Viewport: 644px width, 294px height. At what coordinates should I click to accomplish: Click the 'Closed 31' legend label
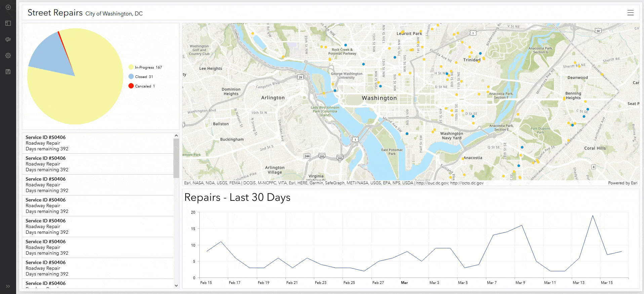tap(144, 77)
